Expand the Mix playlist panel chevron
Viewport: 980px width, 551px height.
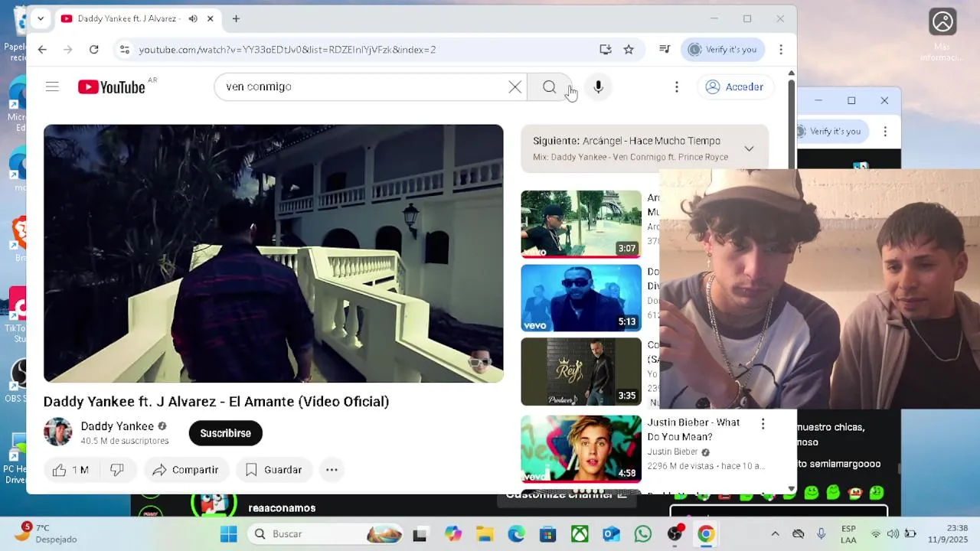pyautogui.click(x=749, y=148)
